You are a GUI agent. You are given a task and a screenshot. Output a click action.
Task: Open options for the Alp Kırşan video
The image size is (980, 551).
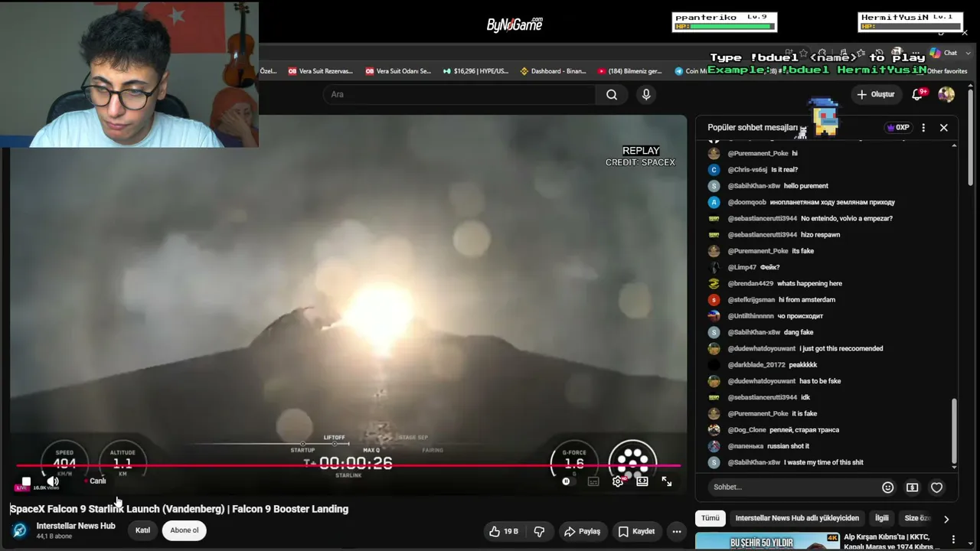[x=952, y=541]
